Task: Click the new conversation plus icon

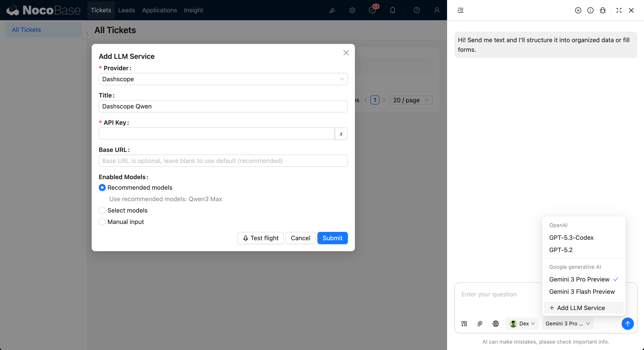Action: [578, 10]
